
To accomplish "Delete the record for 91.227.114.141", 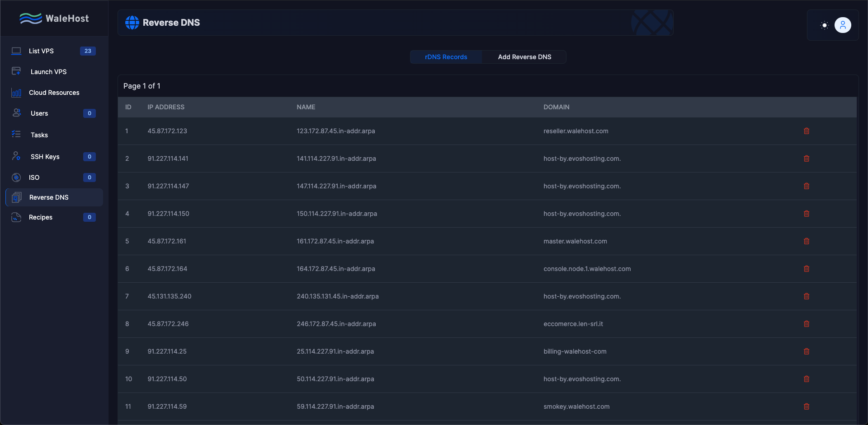I will [807, 159].
